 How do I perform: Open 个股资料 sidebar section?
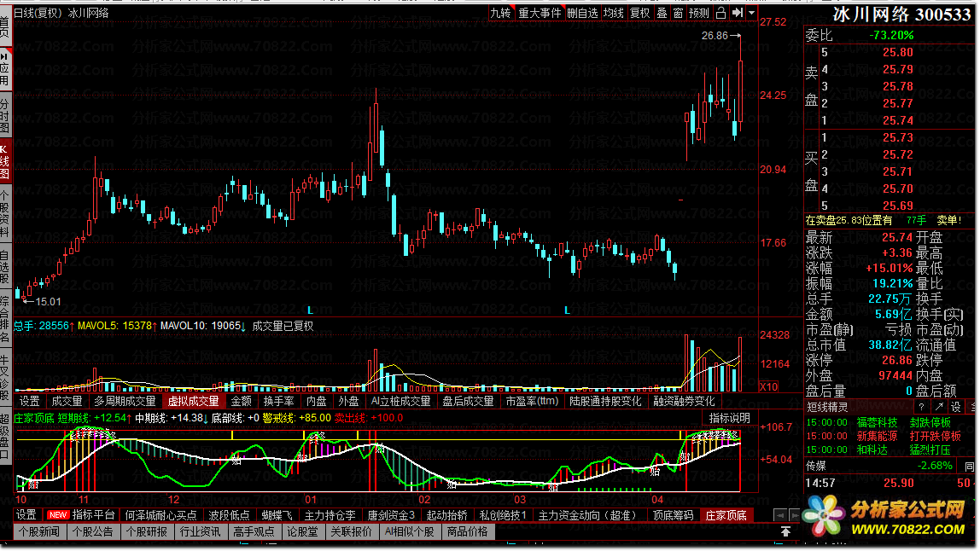[5, 213]
